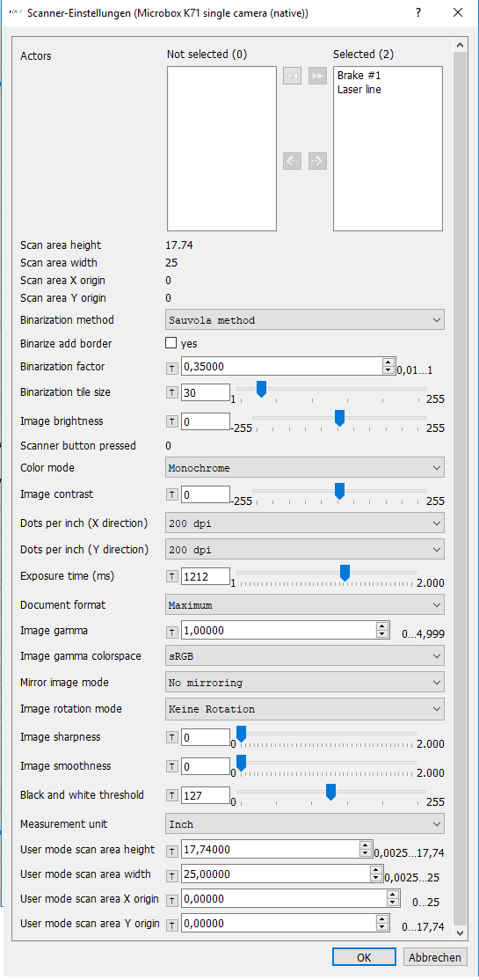Open Dots per inch X direction dropdown

click(x=305, y=523)
